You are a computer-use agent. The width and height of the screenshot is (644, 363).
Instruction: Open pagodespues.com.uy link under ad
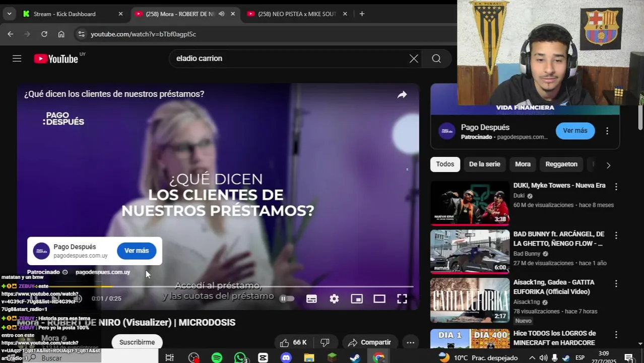[x=103, y=272]
